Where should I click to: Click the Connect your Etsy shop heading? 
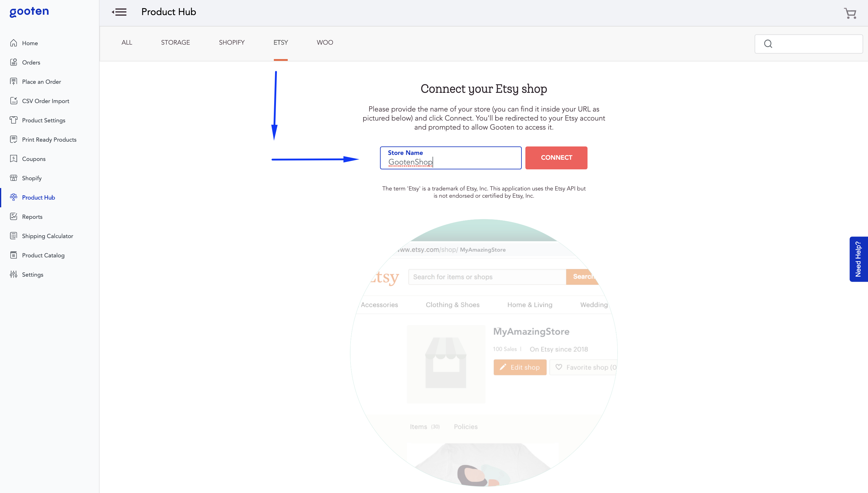[x=484, y=89]
